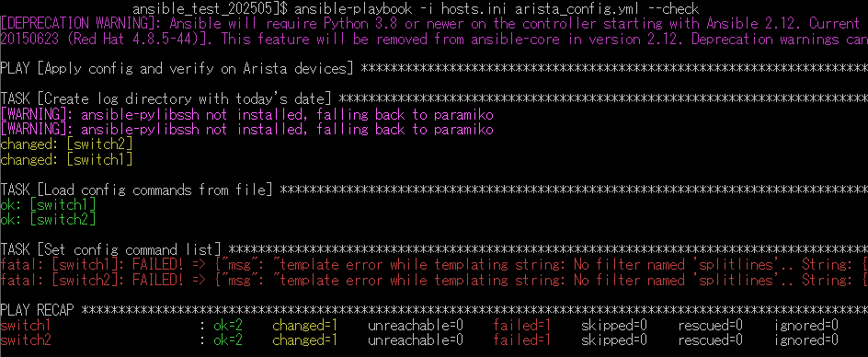The height and width of the screenshot is (357, 868).
Task: Click changed: [switch2] result line
Action: [x=66, y=144]
